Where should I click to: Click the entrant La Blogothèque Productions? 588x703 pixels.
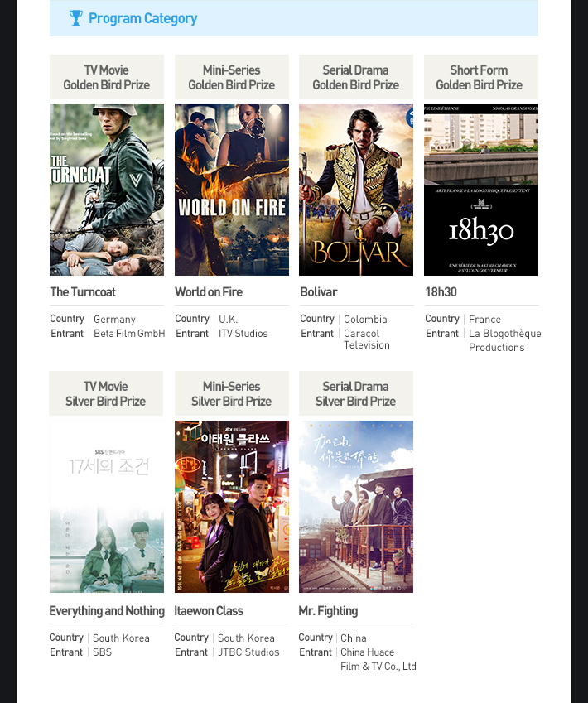(504, 340)
